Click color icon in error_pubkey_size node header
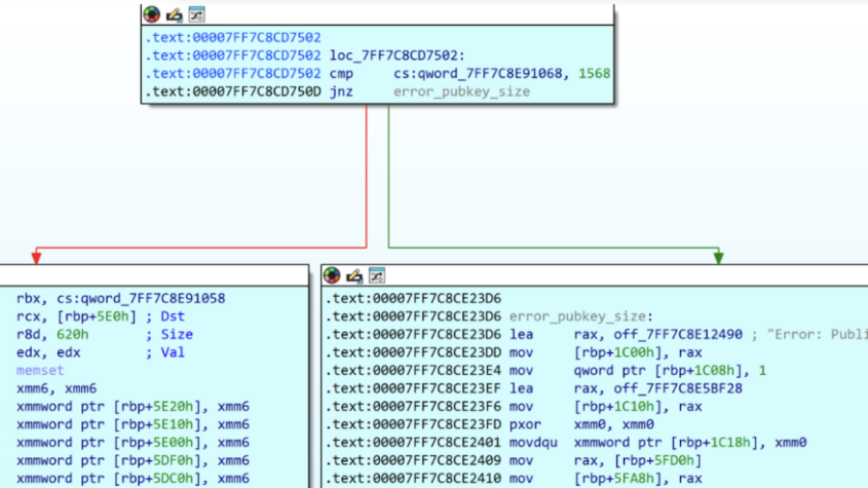Screen dimensions: 868x488 pos(332,275)
